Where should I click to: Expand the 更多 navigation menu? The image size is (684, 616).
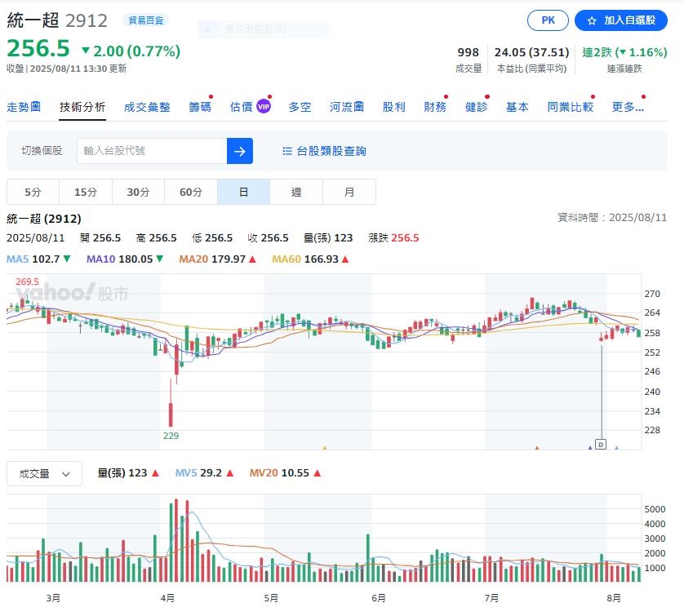tap(627, 105)
